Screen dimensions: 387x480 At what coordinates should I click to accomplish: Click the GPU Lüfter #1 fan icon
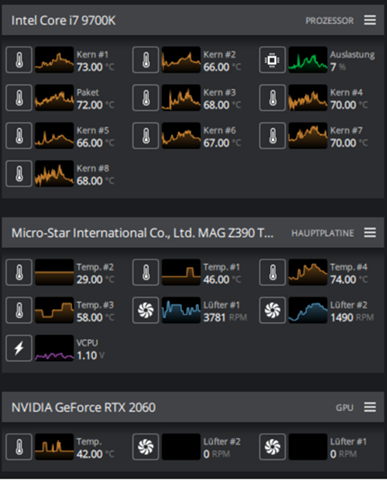(272, 447)
